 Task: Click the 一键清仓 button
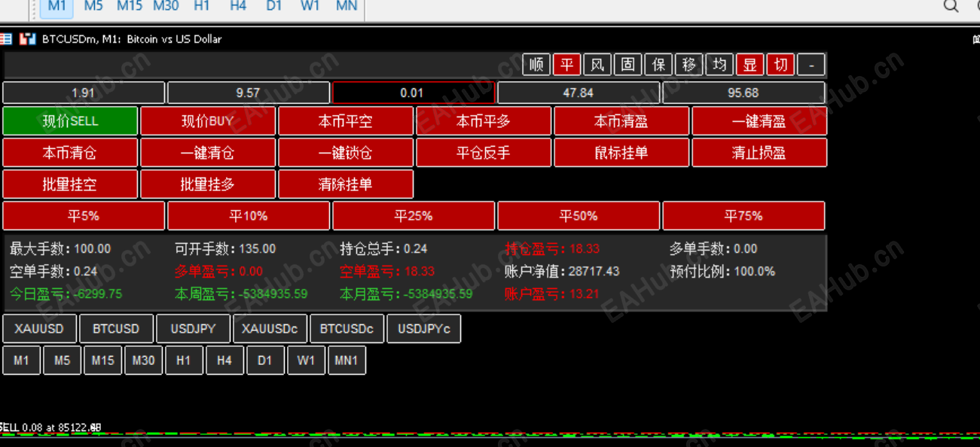tap(208, 153)
